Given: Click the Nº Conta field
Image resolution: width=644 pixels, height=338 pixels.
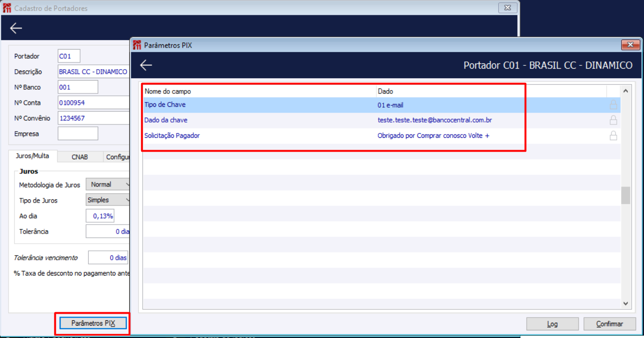Looking at the screenshot, I should tap(93, 102).
